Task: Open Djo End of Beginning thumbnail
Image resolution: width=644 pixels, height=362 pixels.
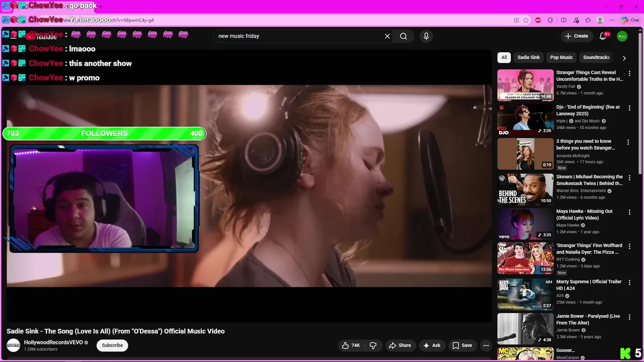Action: 525,120
